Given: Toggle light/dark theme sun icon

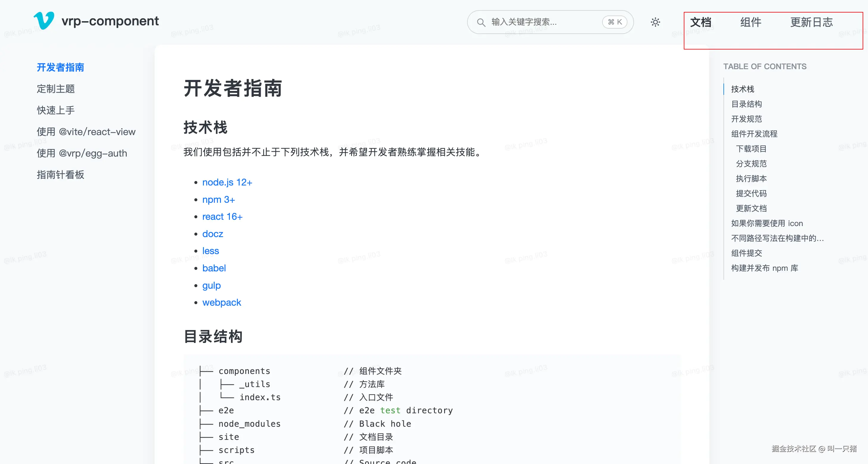Looking at the screenshot, I should click(x=655, y=22).
